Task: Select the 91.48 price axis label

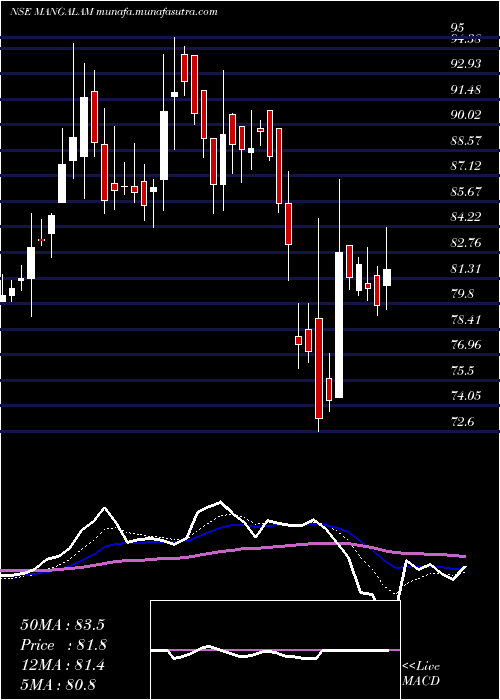Action: coord(466,90)
